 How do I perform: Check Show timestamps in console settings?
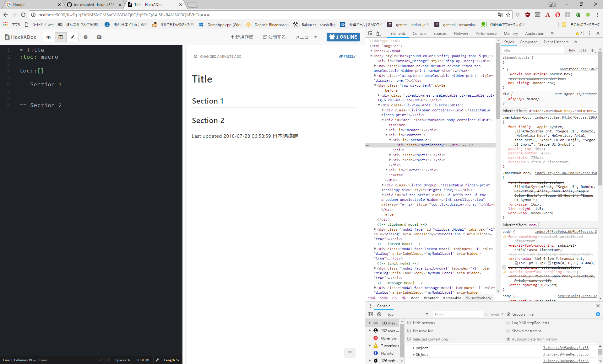[x=508, y=331]
